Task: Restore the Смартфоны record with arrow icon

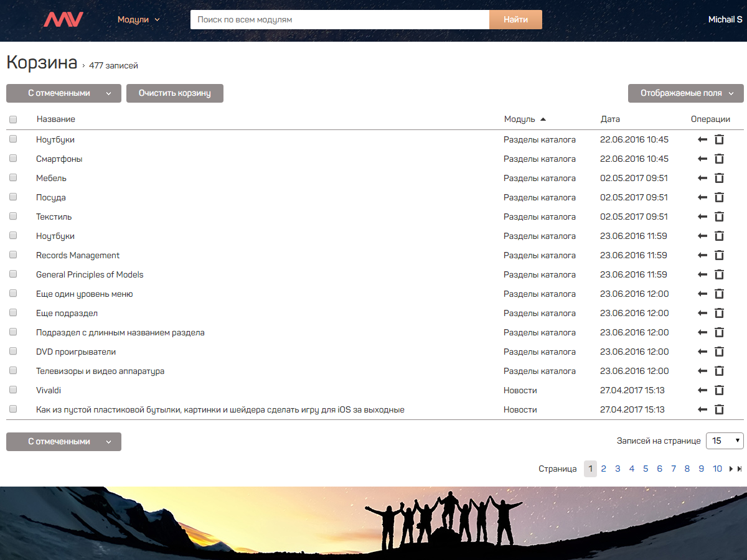Action: 703,159
